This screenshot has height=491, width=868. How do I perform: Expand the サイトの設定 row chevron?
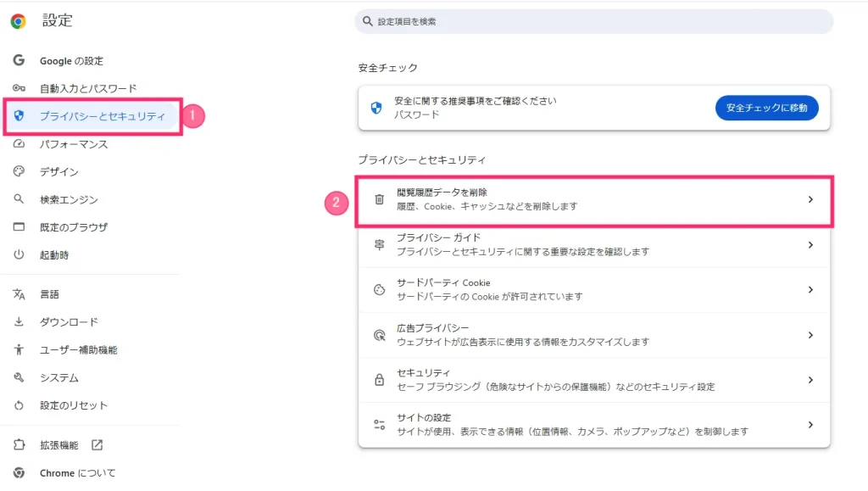point(810,425)
